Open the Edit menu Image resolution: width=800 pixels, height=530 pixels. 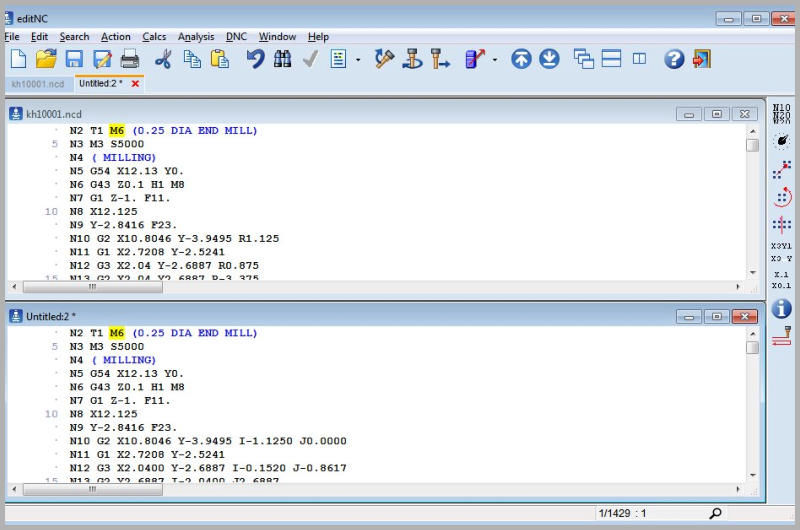pos(39,37)
